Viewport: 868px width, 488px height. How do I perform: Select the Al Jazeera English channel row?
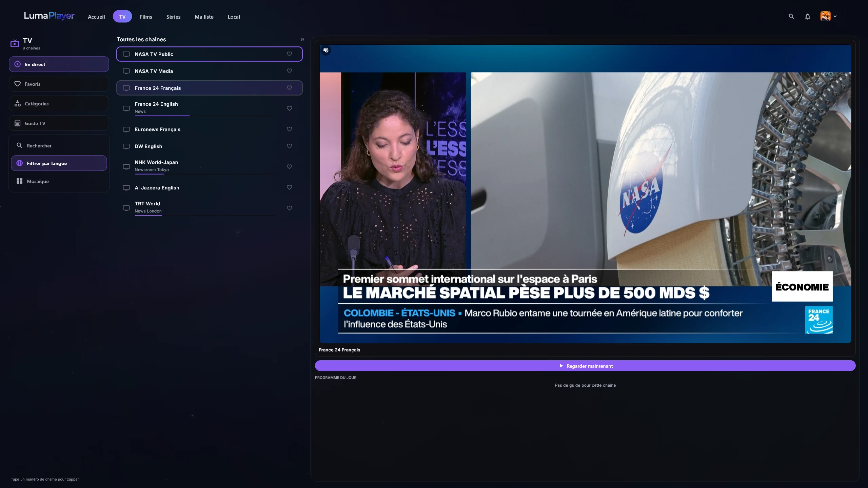click(x=209, y=187)
